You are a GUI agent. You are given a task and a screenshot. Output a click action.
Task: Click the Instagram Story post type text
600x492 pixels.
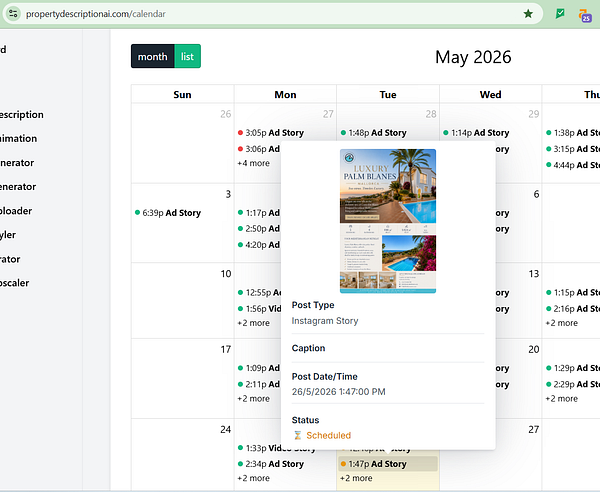[x=325, y=321]
